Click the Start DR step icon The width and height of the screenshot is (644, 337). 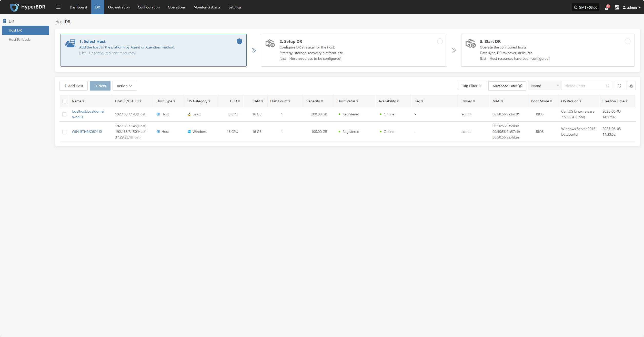(471, 43)
